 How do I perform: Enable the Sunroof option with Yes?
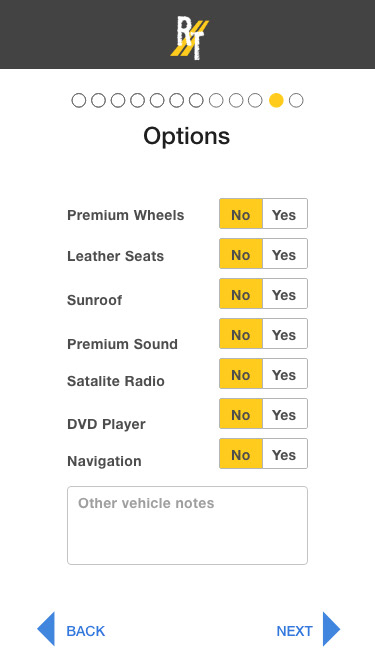tap(285, 294)
